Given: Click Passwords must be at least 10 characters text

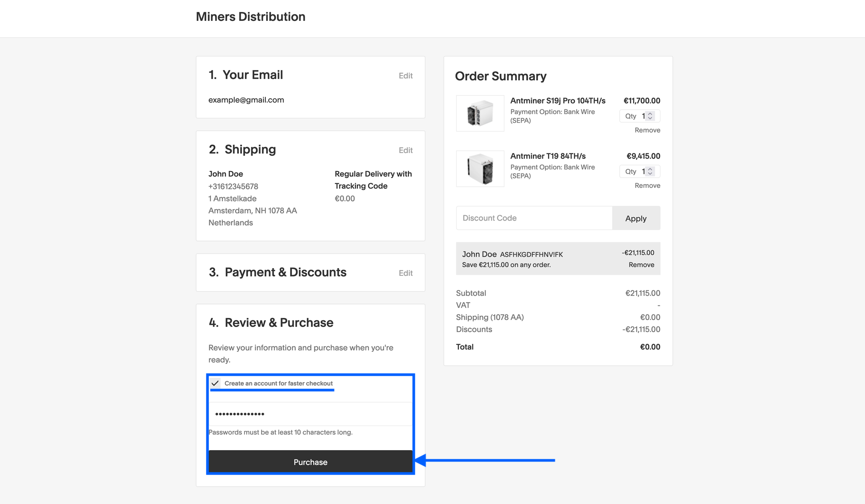Looking at the screenshot, I should click(281, 432).
